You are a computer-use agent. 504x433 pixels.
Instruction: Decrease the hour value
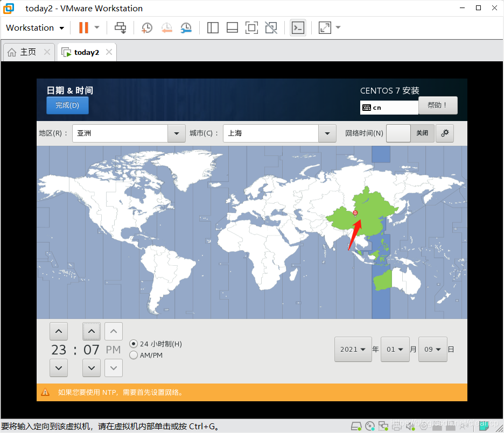coord(59,368)
